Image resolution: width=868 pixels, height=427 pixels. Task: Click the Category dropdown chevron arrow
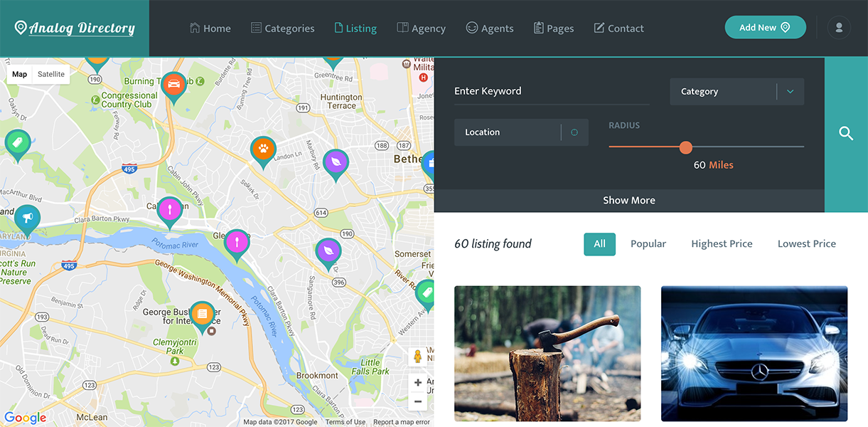click(x=790, y=92)
